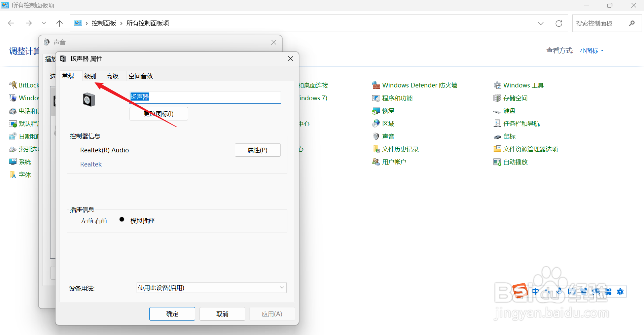Click Sogou input method S logo
The width and height of the screenshot is (644, 335).
coord(520,291)
